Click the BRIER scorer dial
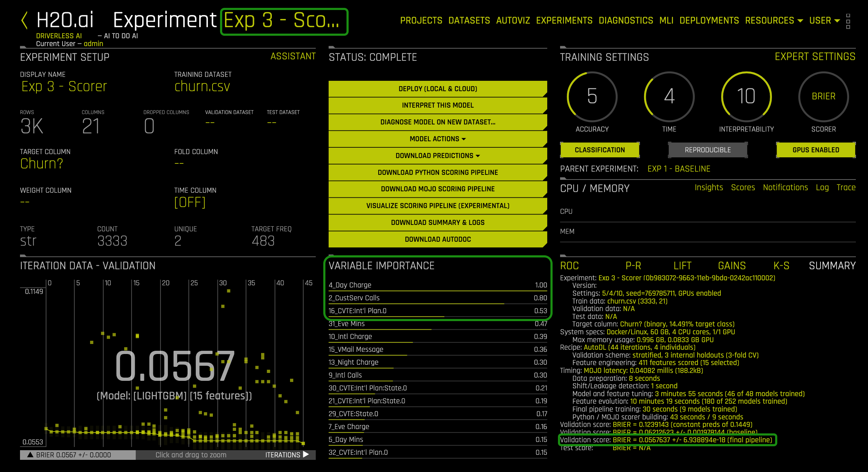868x472 pixels. pos(823,97)
